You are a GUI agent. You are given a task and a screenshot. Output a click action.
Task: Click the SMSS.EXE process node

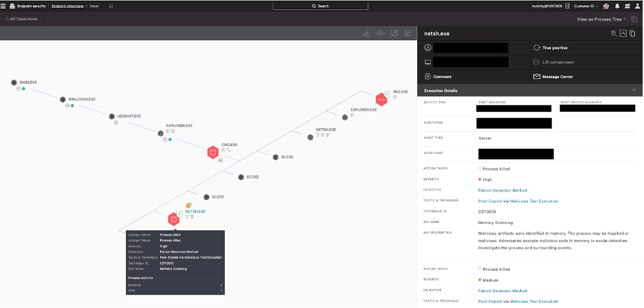point(14,82)
